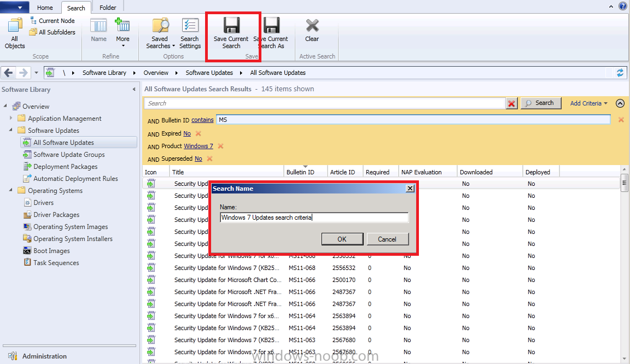Image resolution: width=630 pixels, height=364 pixels.
Task: Click All Software Updates in the breadcrumb
Action: (278, 73)
